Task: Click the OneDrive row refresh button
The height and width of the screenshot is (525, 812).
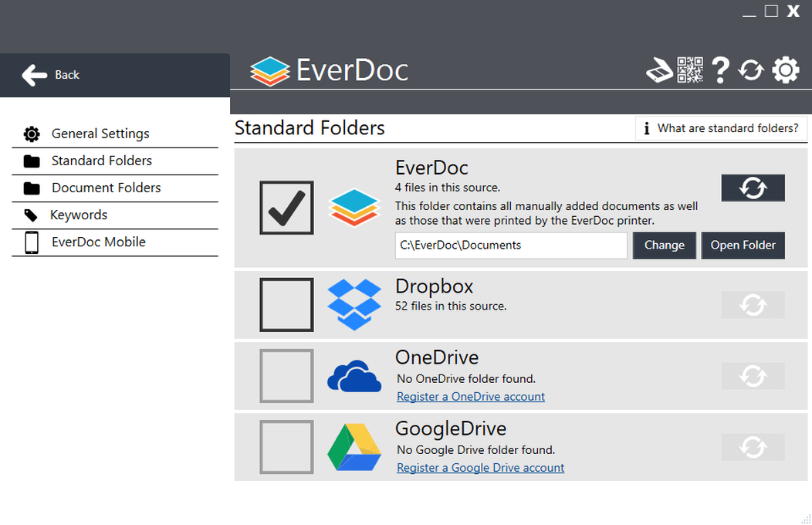Action: (753, 376)
